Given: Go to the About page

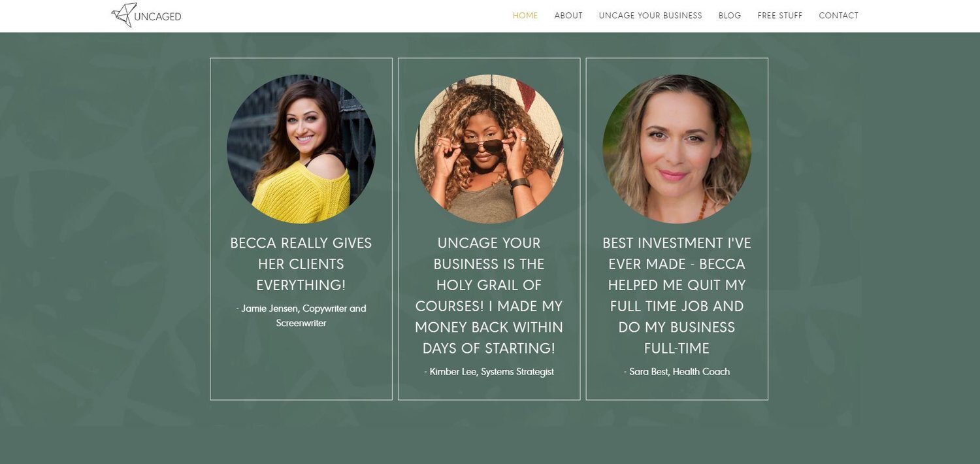Looking at the screenshot, I should coord(568,16).
